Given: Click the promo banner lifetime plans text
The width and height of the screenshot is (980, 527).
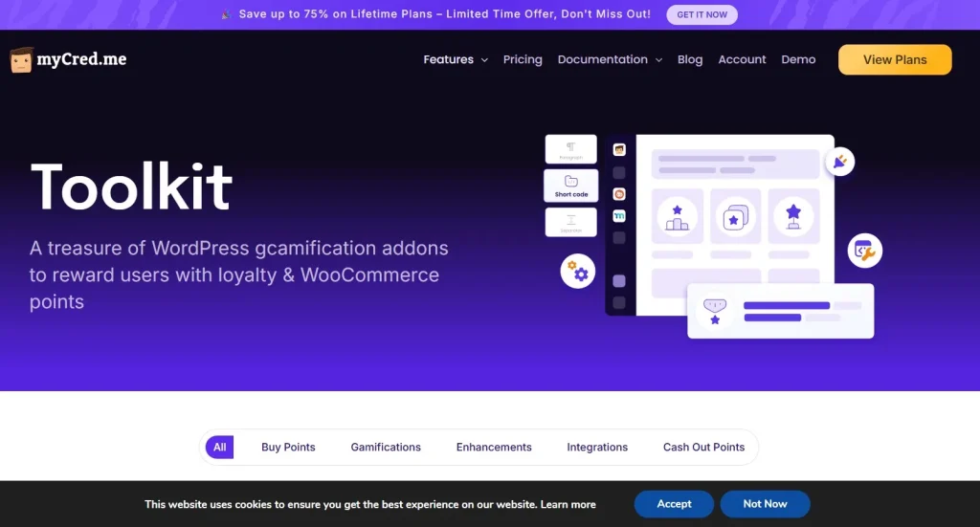Looking at the screenshot, I should click(444, 13).
